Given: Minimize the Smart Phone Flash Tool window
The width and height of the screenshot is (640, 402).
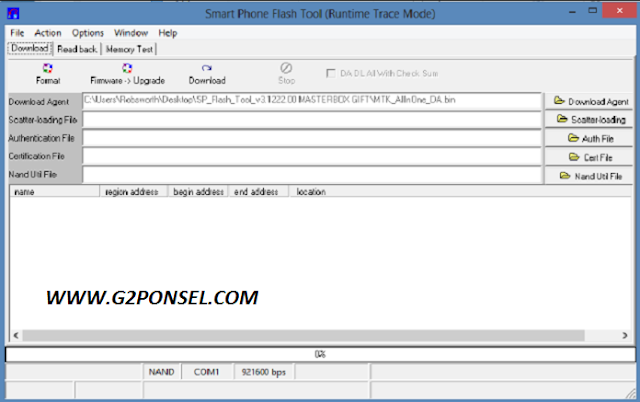Looking at the screenshot, I should pyautogui.click(x=572, y=11).
